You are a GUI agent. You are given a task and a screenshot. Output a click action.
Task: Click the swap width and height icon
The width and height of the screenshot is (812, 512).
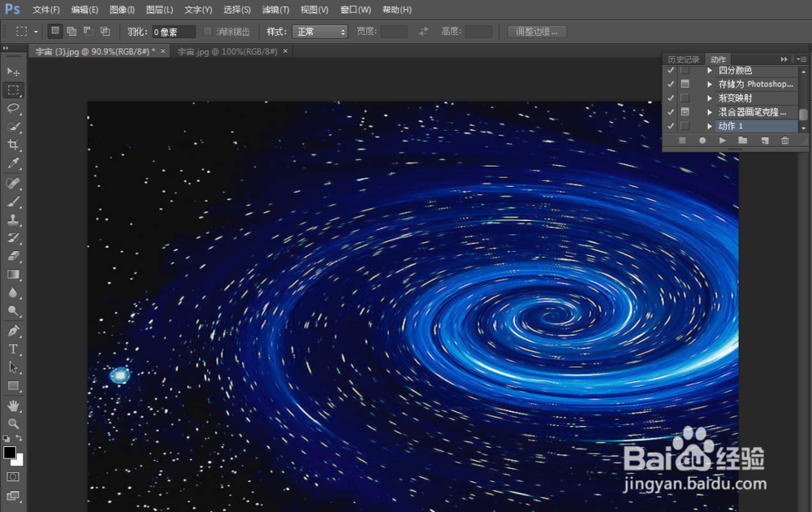click(x=424, y=32)
